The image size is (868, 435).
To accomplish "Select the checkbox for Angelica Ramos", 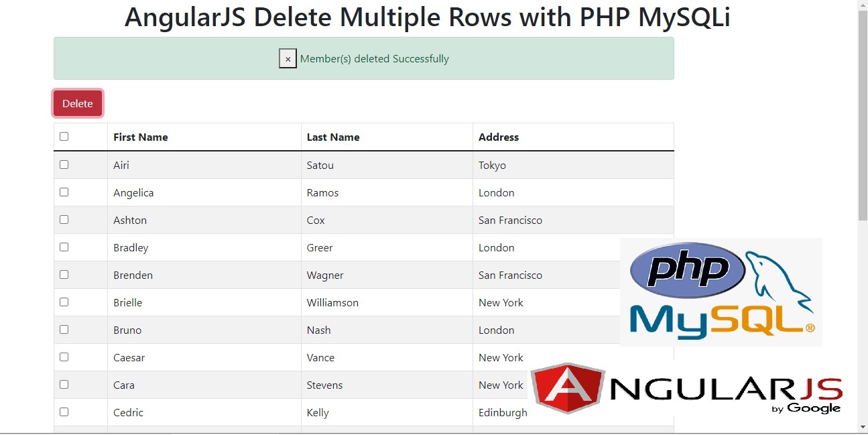I will (x=64, y=192).
